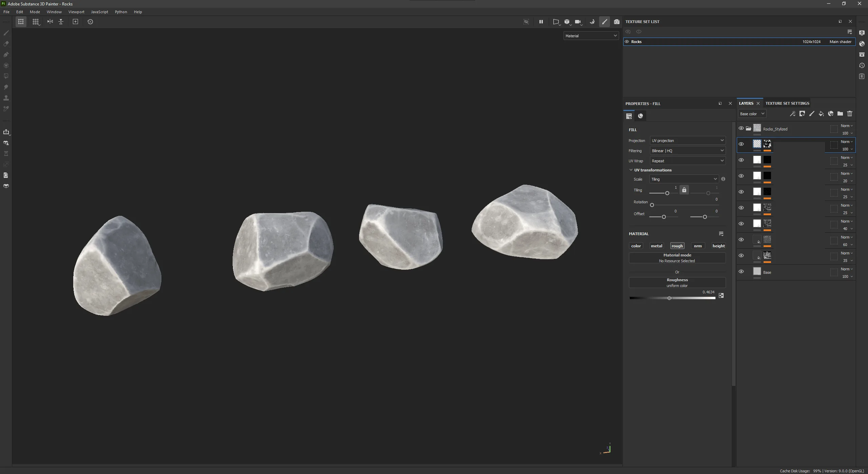Open the Material viewport mode dropdown

tap(591, 36)
